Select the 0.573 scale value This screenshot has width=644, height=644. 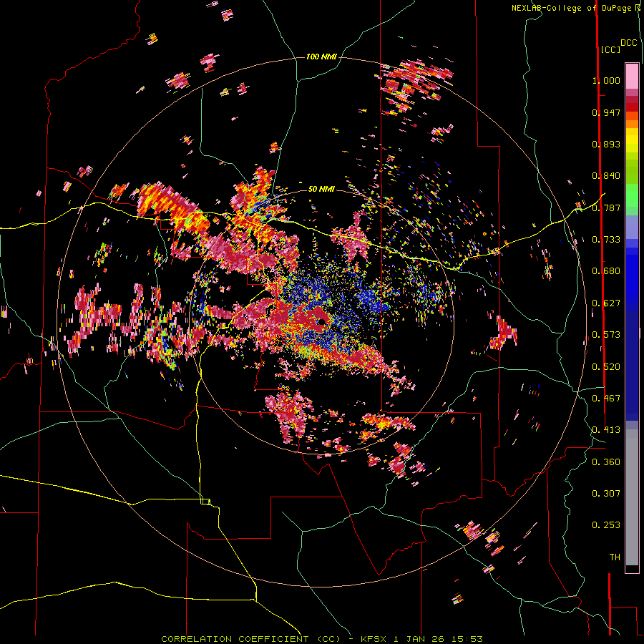606,335
